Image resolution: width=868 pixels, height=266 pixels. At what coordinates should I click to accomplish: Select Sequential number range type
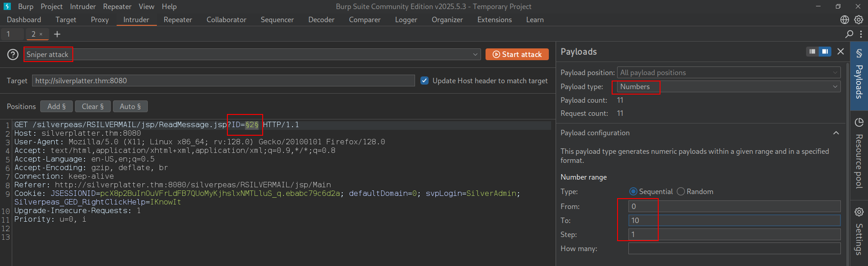pos(633,191)
